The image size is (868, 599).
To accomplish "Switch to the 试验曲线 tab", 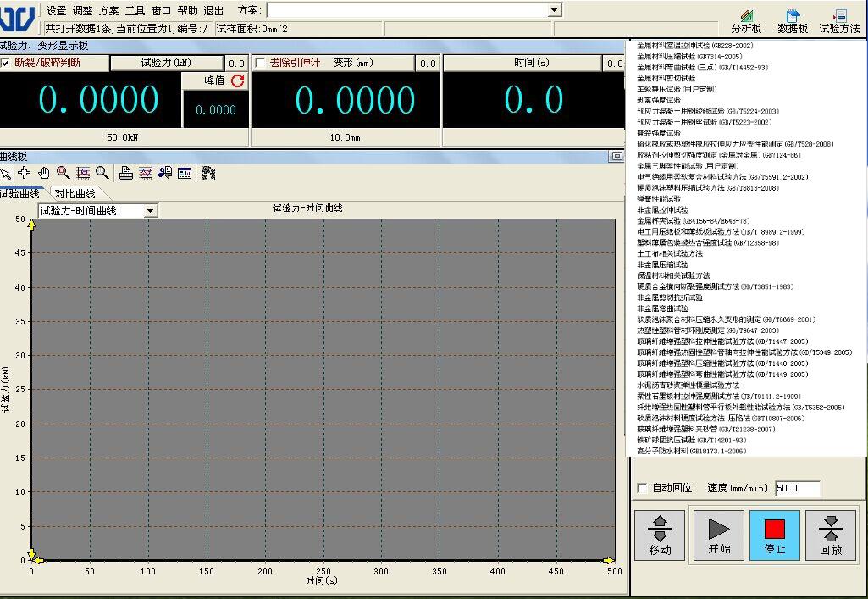I will tap(20, 194).
